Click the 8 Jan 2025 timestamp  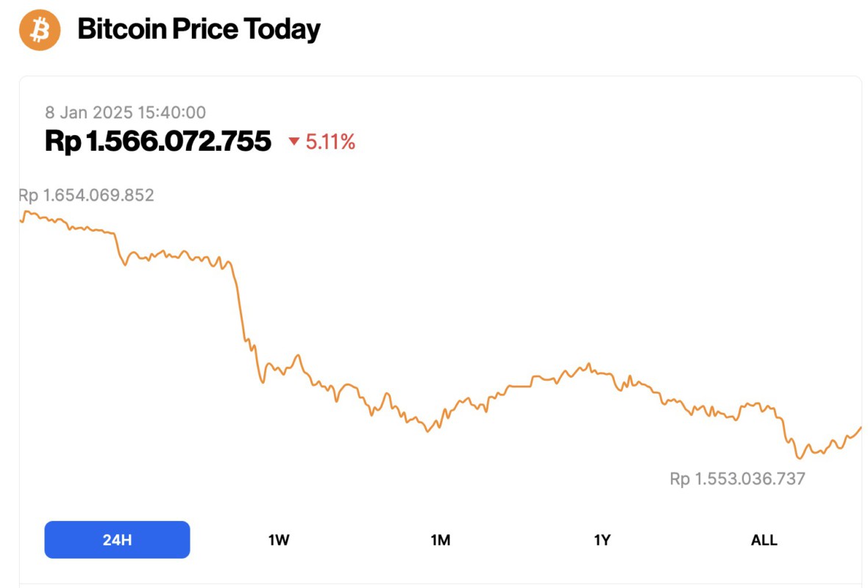point(125,112)
